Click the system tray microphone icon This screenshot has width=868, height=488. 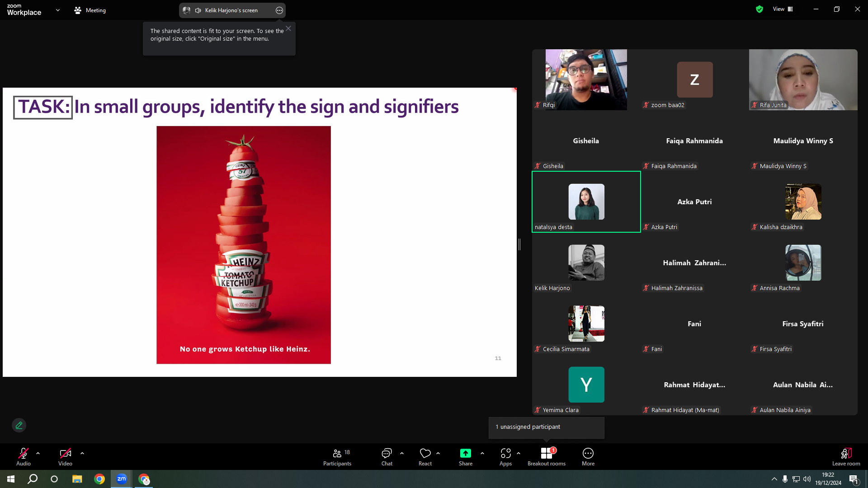[785, 479]
